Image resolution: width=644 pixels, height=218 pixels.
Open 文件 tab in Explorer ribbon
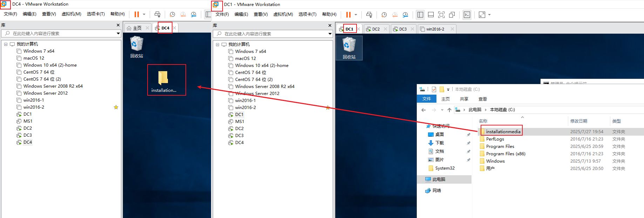[427, 99]
